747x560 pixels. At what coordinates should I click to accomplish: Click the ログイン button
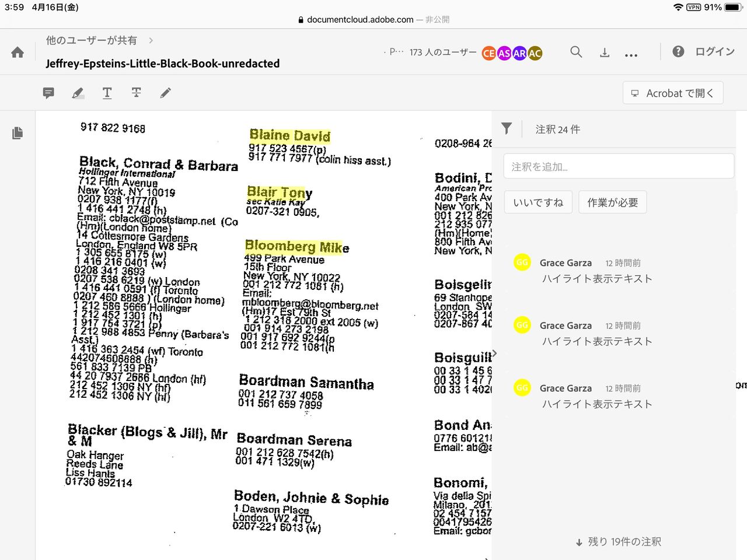click(715, 51)
